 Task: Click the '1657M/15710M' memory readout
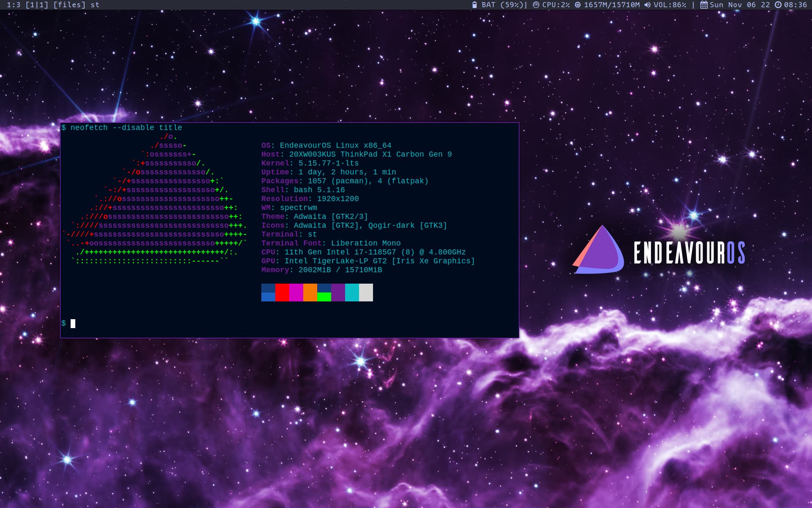tap(612, 5)
